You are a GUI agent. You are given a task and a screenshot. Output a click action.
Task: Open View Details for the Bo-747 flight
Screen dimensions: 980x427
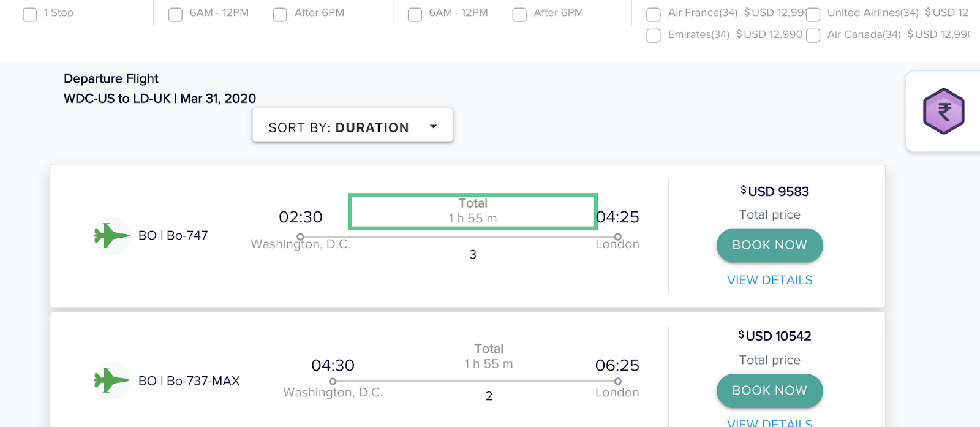769,280
